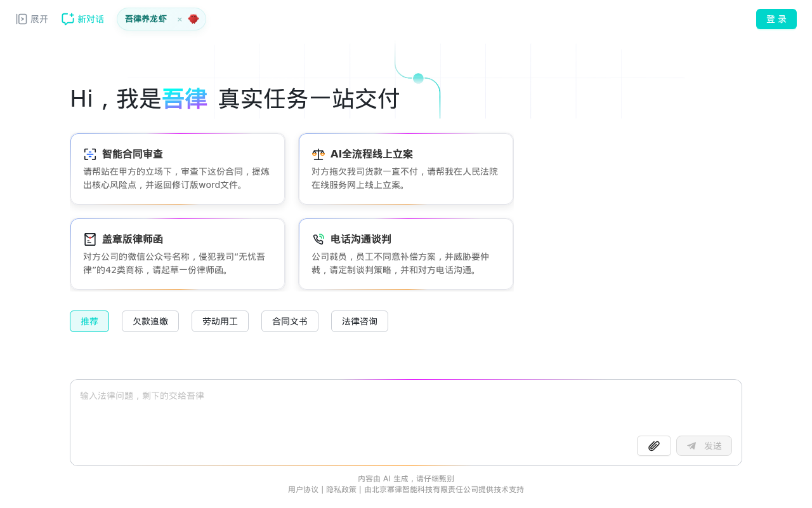Click the red lobster icon
Viewport: 812px width, 508px height.
click(x=193, y=19)
